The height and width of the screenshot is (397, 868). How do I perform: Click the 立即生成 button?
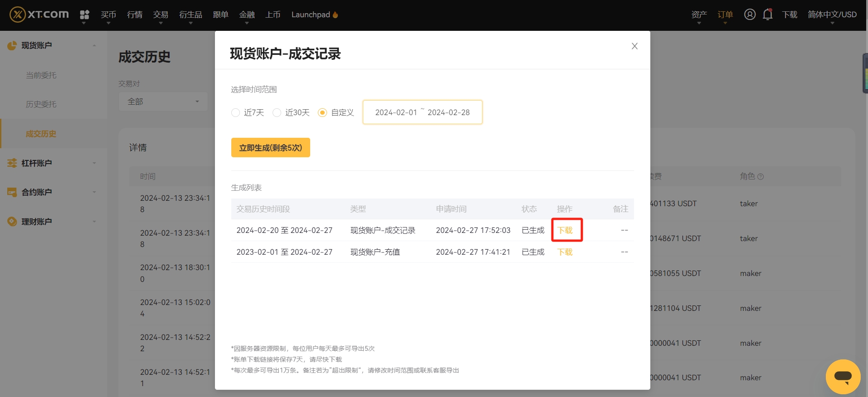(x=271, y=148)
